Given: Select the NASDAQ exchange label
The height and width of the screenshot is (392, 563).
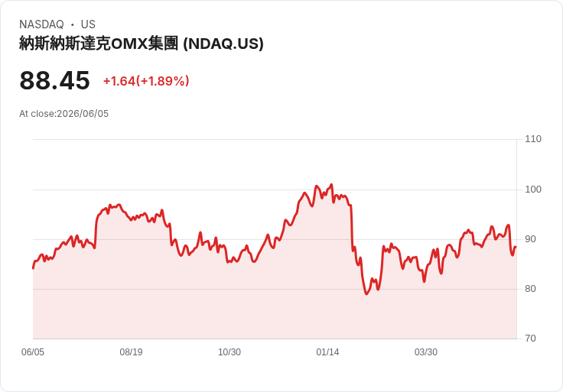Looking at the screenshot, I should tap(41, 24).
